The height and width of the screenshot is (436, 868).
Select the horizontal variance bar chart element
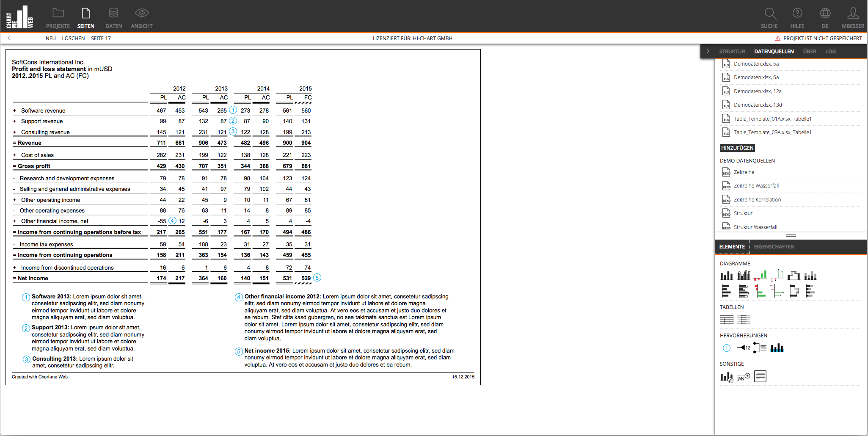coord(760,291)
